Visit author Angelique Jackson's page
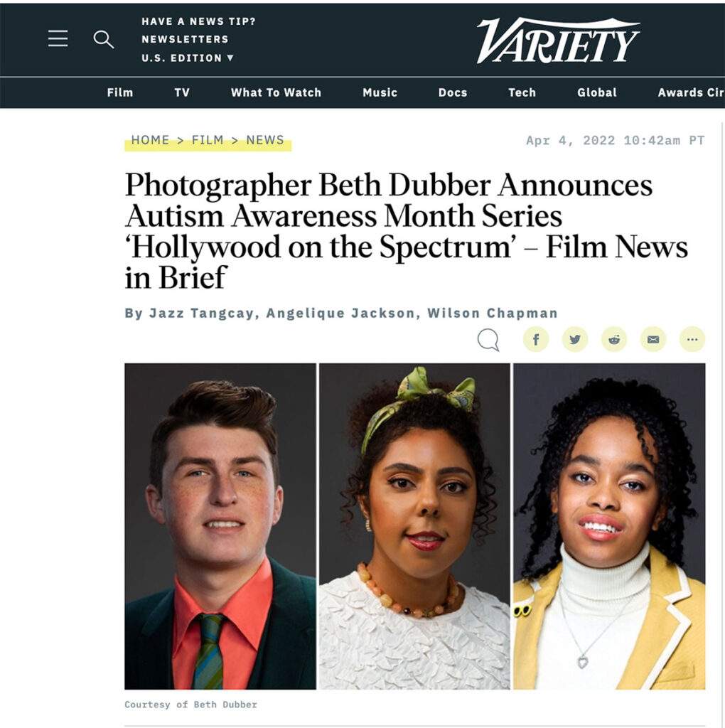The height and width of the screenshot is (728, 725). 340,313
